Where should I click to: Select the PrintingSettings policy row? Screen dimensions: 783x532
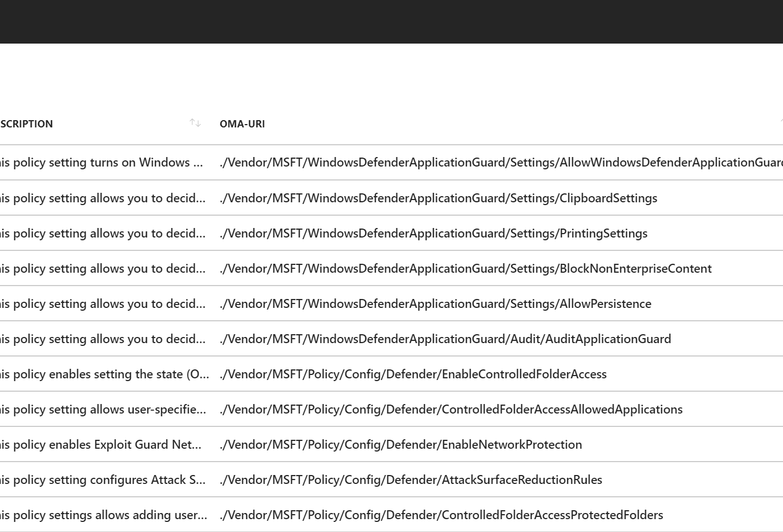433,233
